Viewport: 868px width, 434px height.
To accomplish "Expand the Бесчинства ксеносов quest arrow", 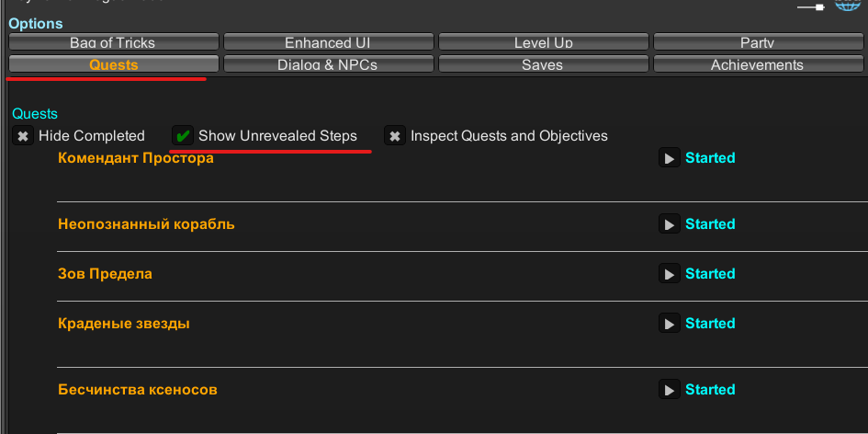I will 670,390.
